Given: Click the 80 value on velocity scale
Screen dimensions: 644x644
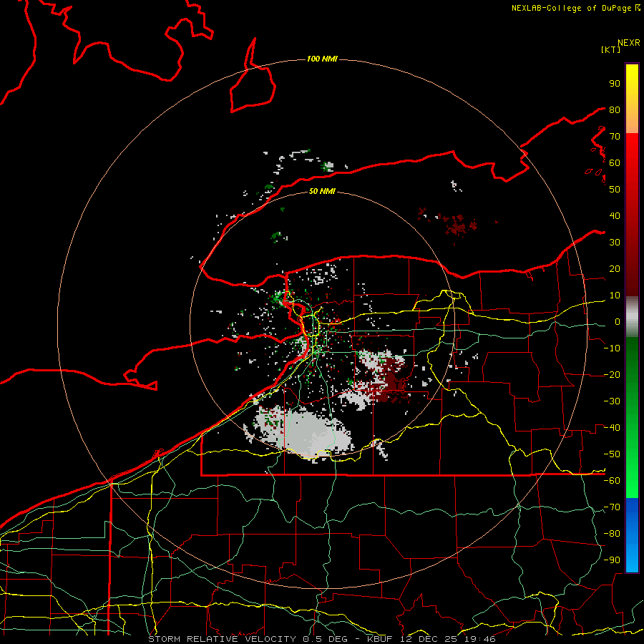Looking at the screenshot, I should (615, 109).
